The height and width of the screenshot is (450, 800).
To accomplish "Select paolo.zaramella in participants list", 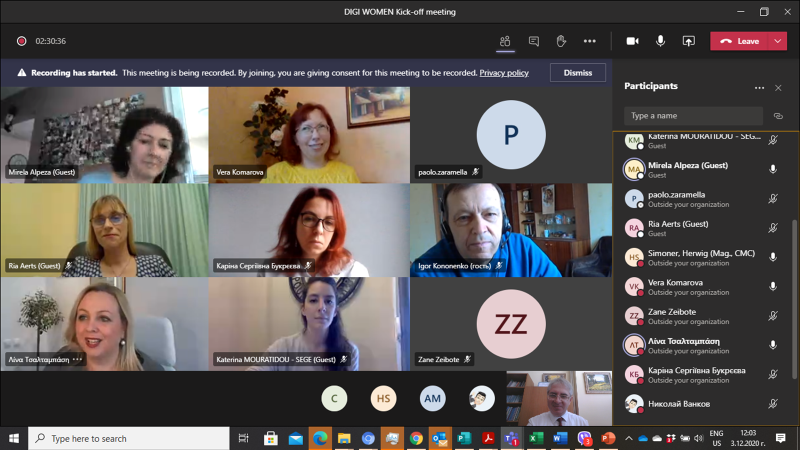I will coord(704,199).
